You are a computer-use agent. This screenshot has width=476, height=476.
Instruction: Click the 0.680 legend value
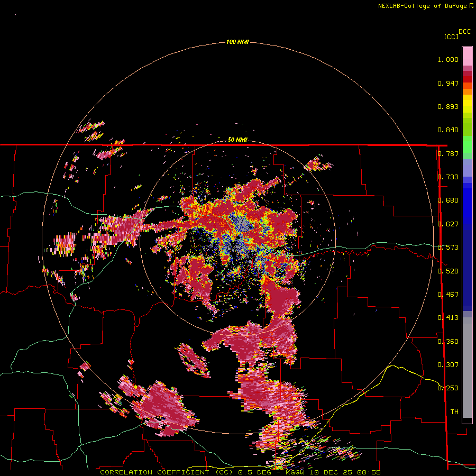(448, 200)
